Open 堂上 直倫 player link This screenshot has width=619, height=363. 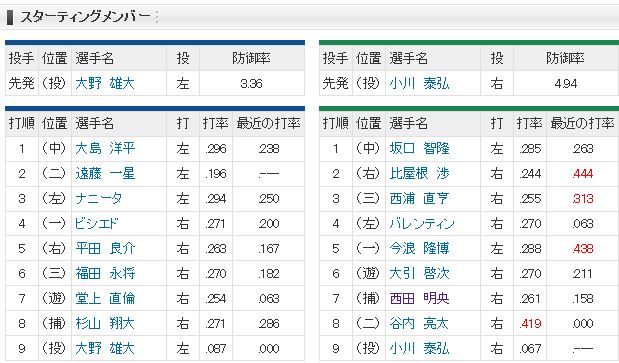[x=105, y=298]
